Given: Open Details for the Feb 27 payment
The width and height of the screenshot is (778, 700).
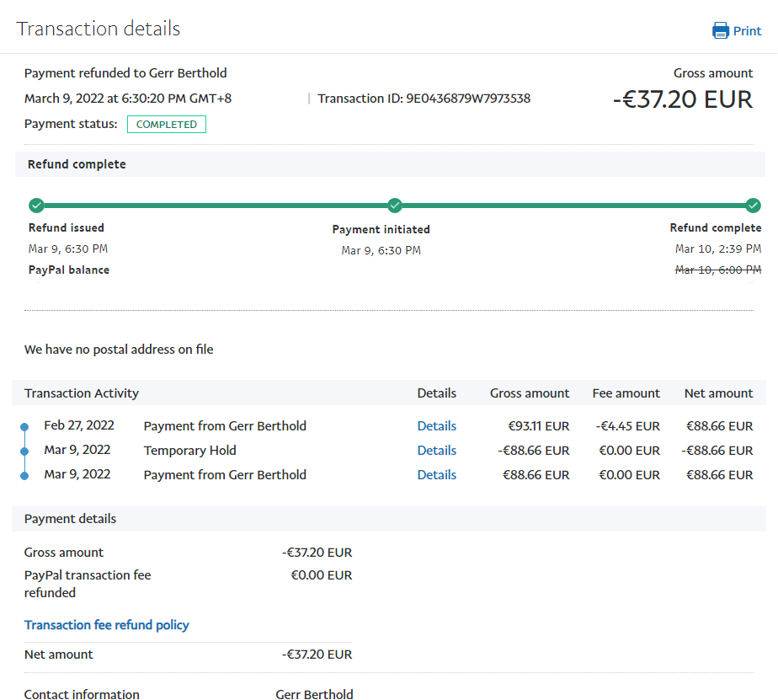Looking at the screenshot, I should coord(436,426).
